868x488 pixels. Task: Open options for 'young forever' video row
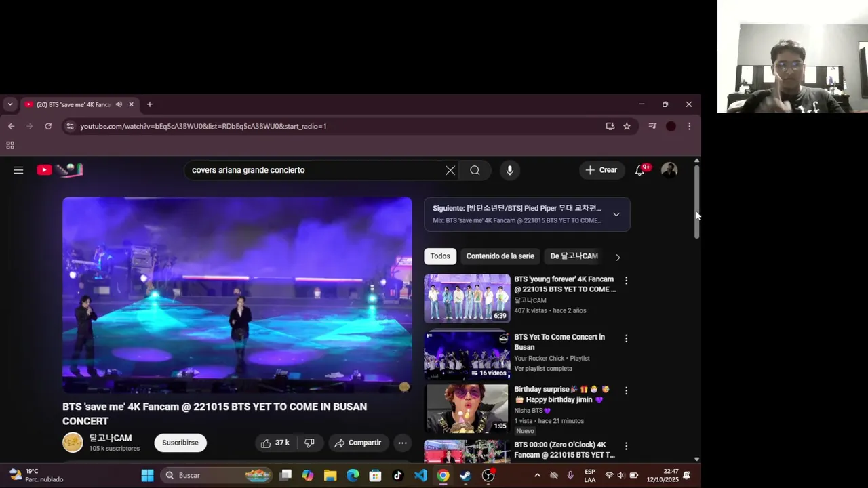point(626,281)
